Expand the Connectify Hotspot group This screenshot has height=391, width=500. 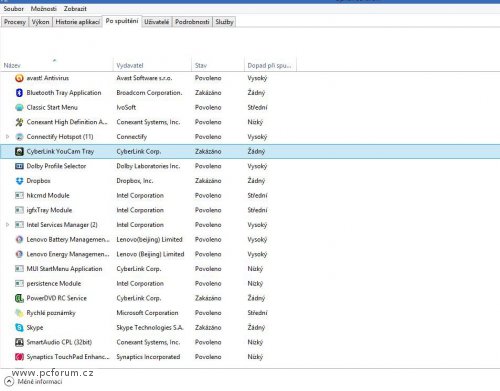coord(7,137)
